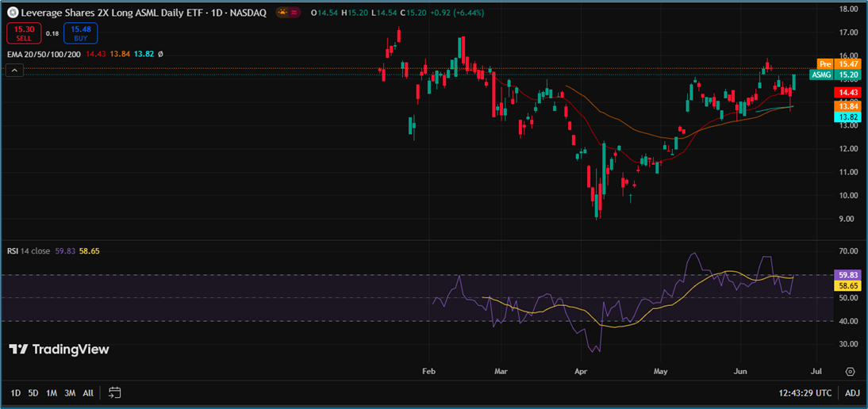The image size is (868, 409).
Task: Click the Jul label on time axis
Action: point(816,372)
